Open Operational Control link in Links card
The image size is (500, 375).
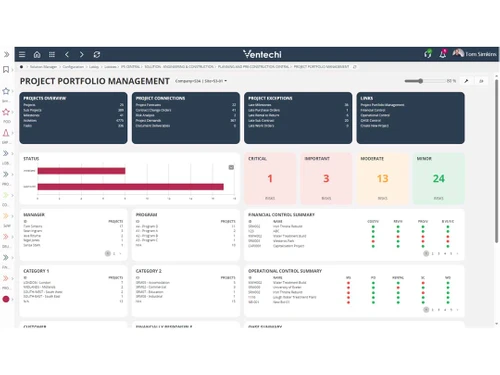pos(375,115)
